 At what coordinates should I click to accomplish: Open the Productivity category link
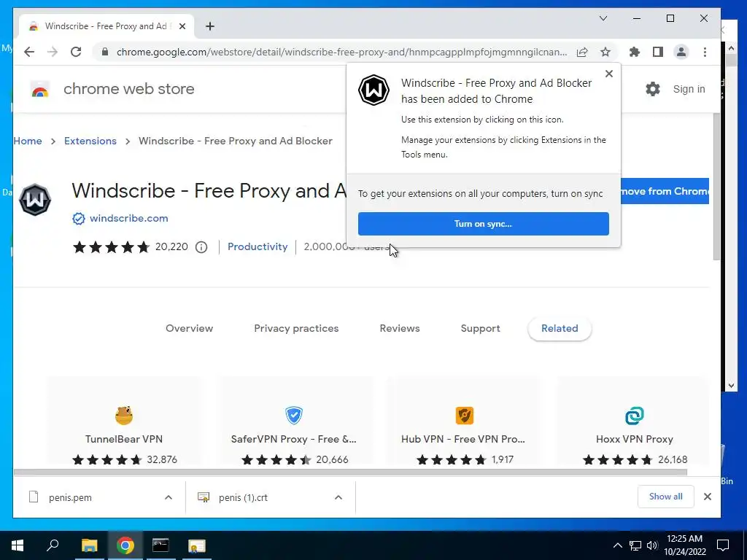coord(258,246)
